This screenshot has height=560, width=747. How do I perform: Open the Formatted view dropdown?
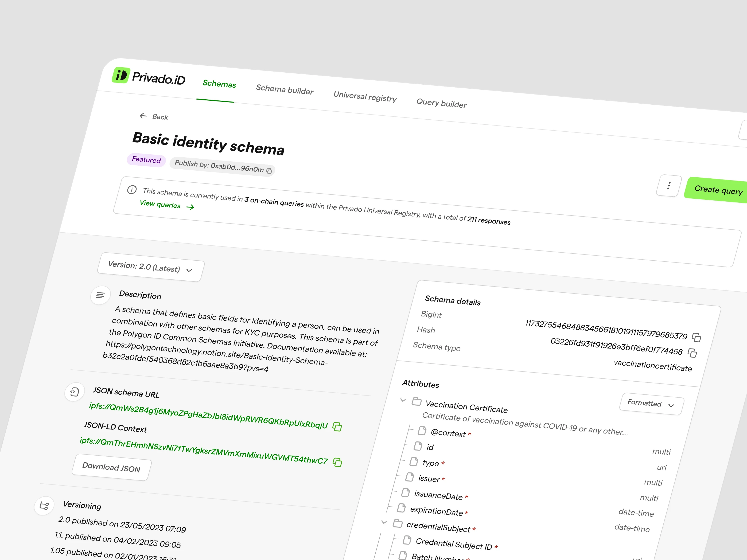click(651, 404)
